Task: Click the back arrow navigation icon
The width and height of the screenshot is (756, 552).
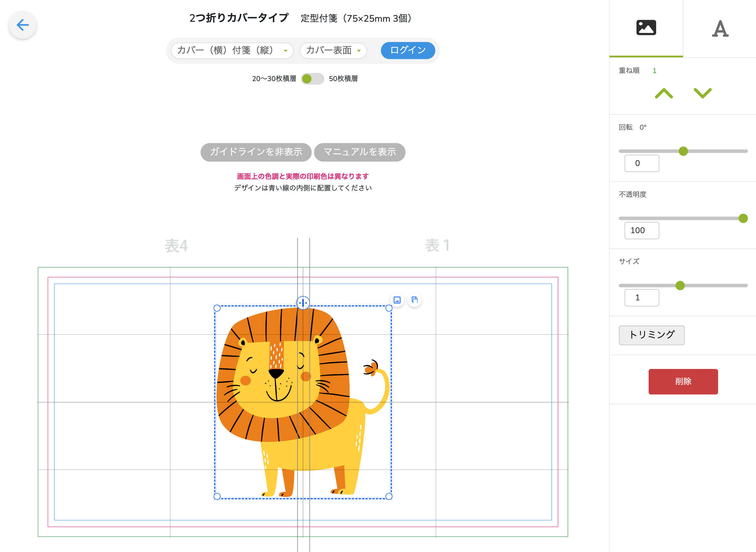Action: 22,25
